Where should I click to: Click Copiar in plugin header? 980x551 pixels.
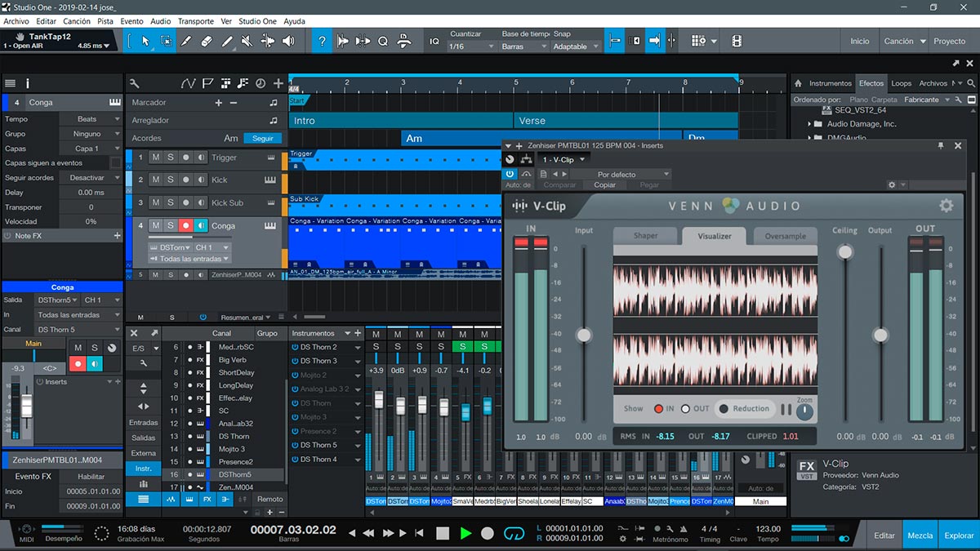coord(605,185)
